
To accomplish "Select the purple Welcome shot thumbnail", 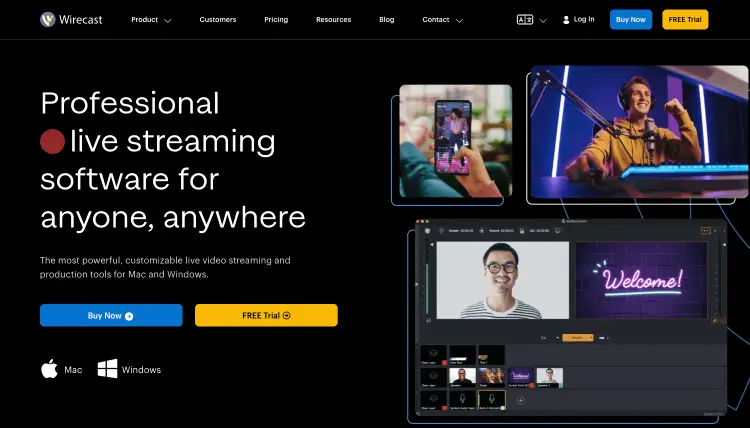I will pos(520,378).
